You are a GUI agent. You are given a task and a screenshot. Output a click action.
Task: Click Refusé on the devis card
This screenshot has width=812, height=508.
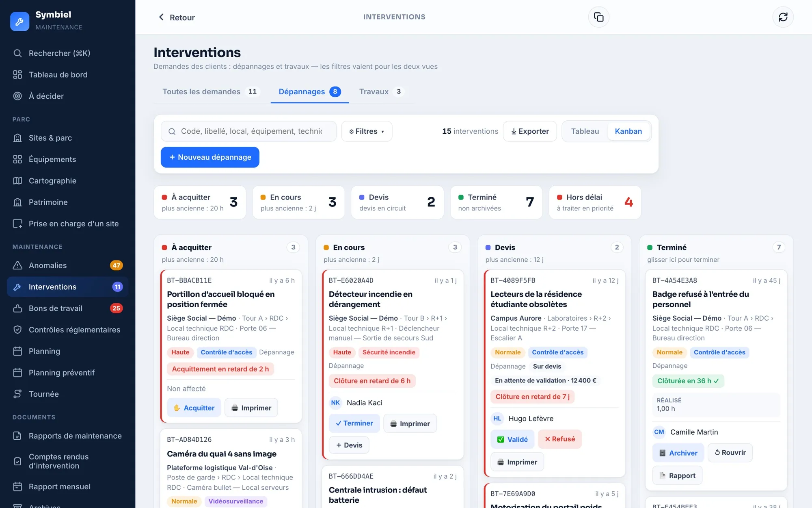(559, 439)
